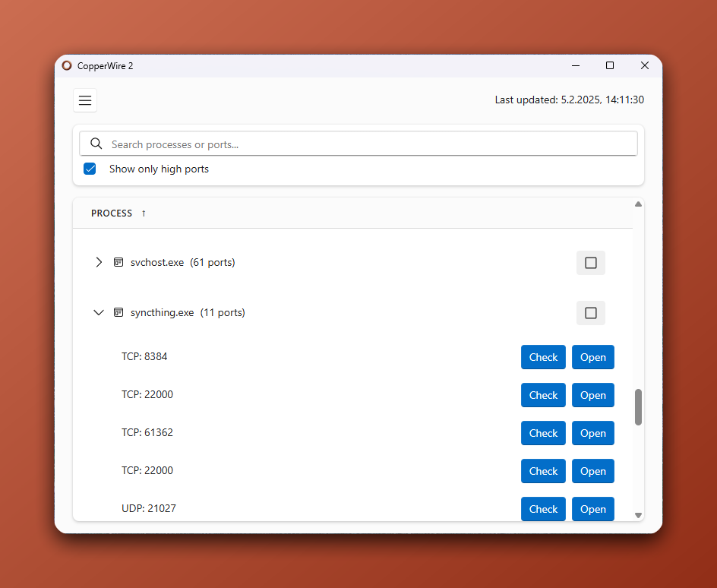Click the TCP: 8384 port text
717x588 pixels.
tap(144, 356)
